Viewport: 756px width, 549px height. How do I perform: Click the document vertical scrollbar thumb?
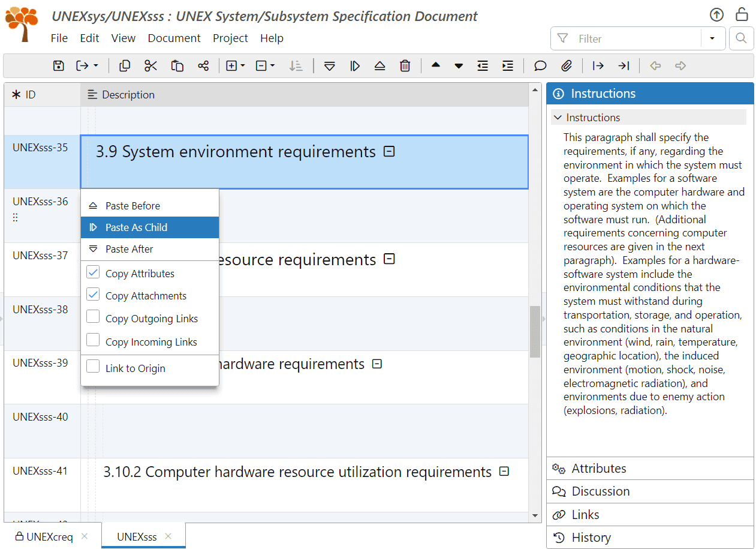535,332
